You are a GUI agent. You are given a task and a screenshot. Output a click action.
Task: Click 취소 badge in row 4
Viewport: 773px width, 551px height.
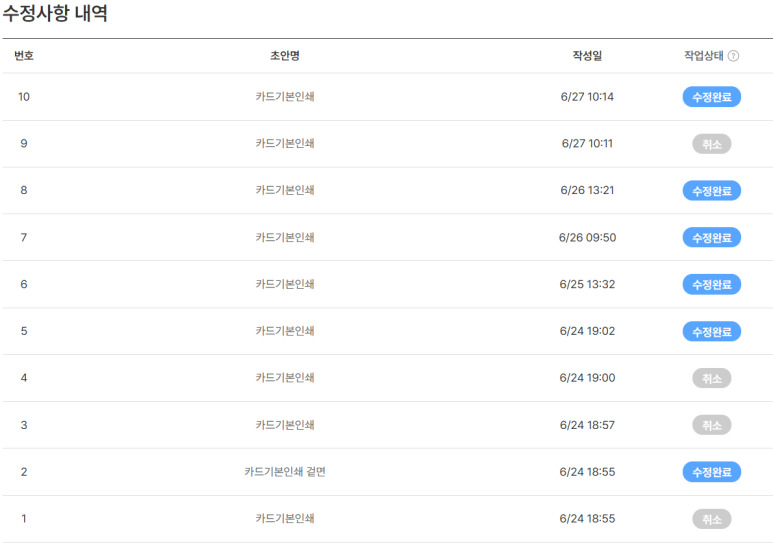click(711, 378)
